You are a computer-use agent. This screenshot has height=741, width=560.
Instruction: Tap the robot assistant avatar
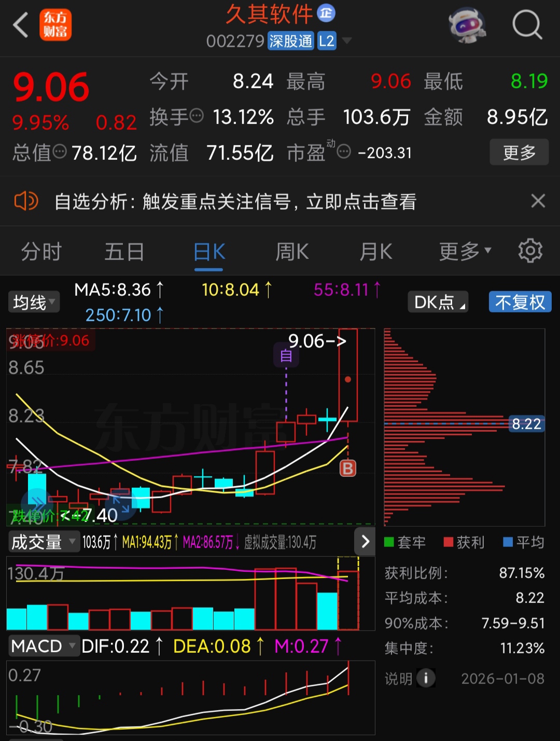[467, 25]
